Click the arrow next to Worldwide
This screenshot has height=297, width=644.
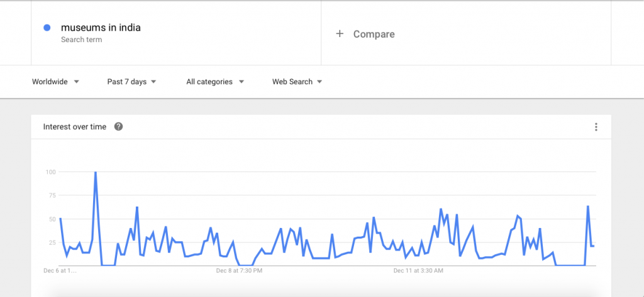(x=76, y=82)
